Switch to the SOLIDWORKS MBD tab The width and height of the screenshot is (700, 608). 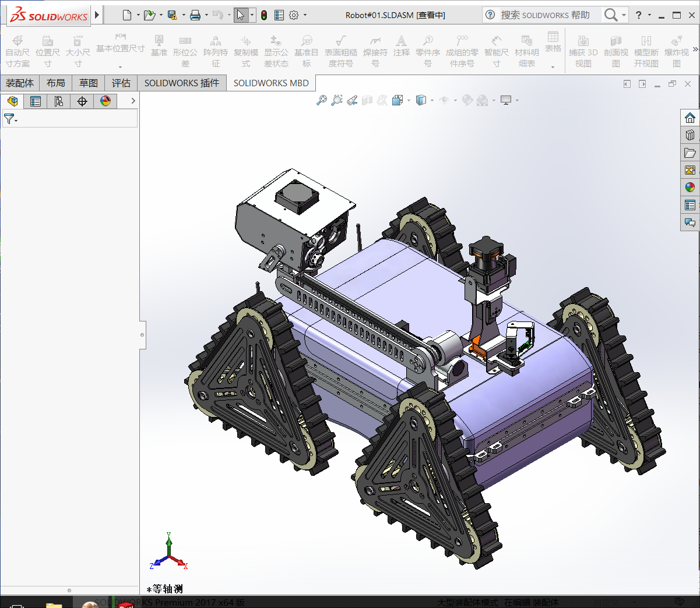tap(270, 83)
